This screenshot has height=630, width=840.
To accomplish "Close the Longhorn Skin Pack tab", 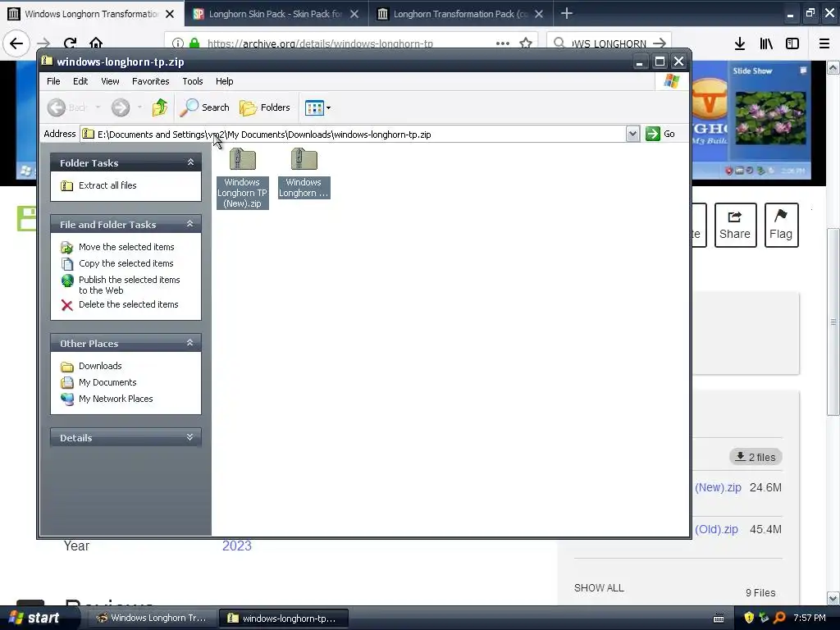I will (354, 14).
